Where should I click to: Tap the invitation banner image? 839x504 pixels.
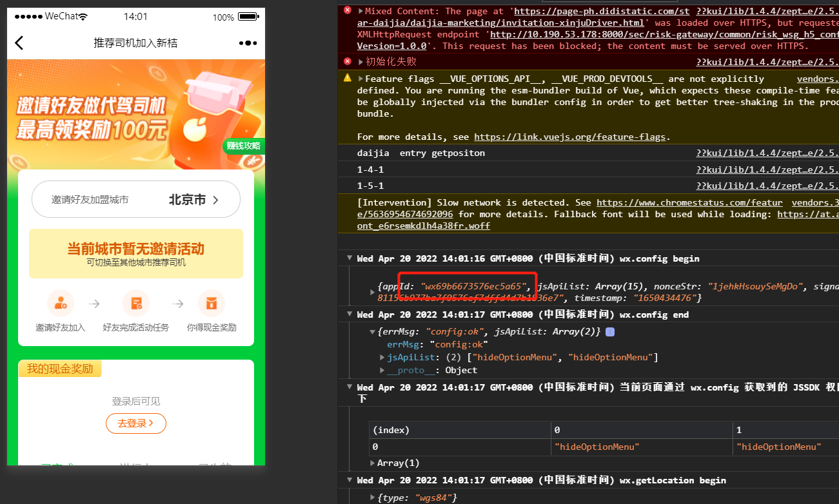136,114
